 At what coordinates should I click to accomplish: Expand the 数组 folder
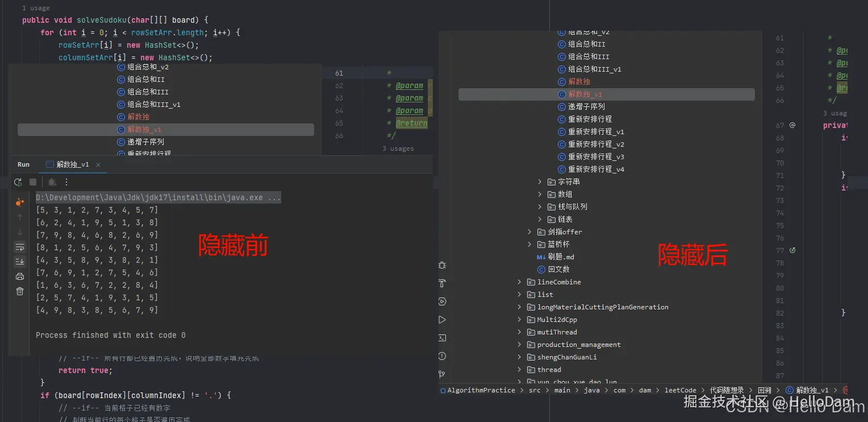[x=540, y=195]
